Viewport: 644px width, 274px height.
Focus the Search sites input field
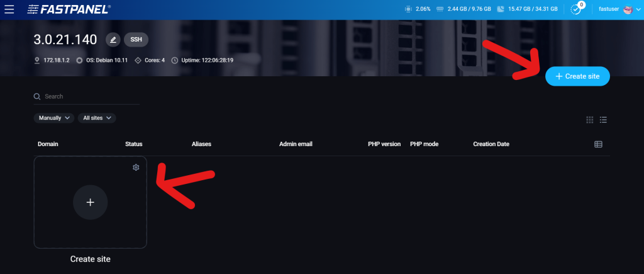tap(88, 96)
